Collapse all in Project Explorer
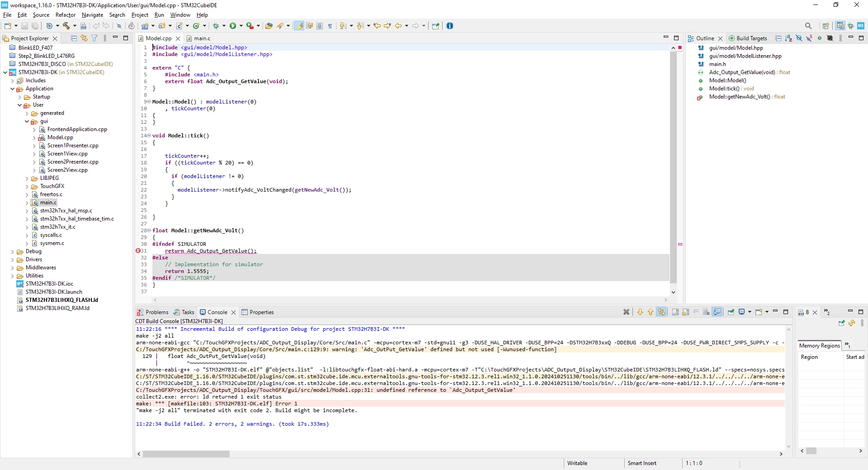 click(x=74, y=38)
